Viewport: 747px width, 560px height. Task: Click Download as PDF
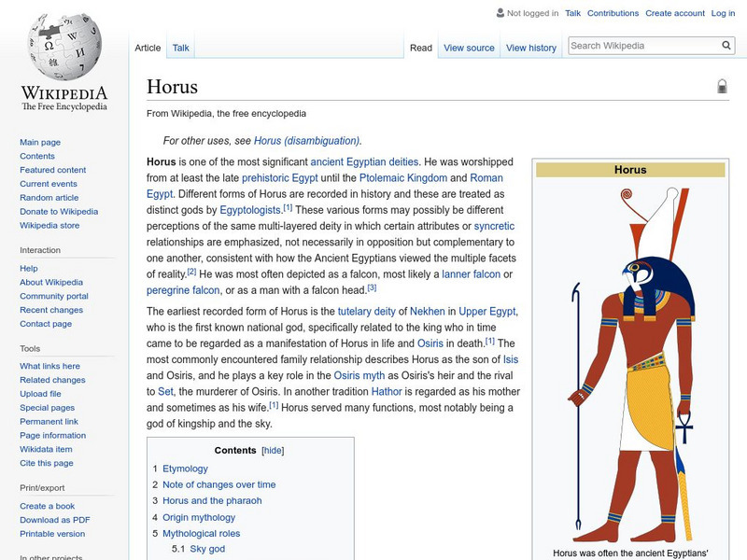55,520
